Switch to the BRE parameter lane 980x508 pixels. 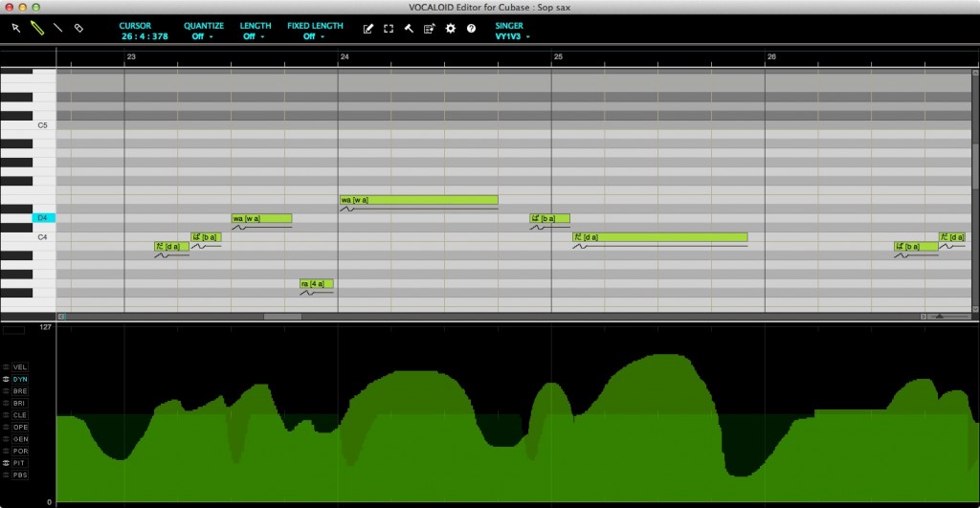(x=20, y=391)
